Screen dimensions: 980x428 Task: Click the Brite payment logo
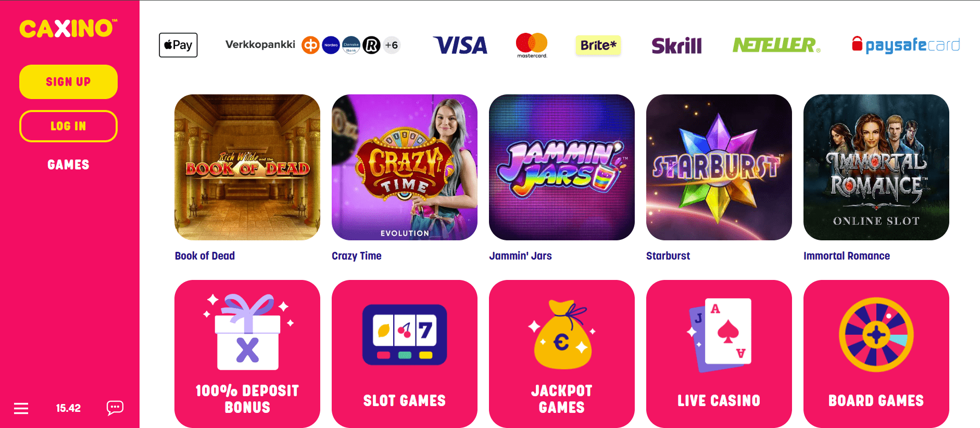point(598,45)
